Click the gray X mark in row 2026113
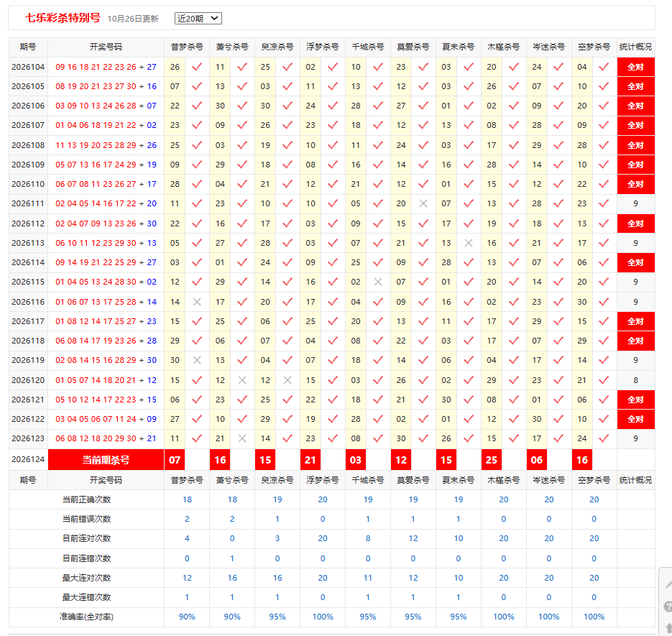The width and height of the screenshot is (672, 636). [x=469, y=243]
